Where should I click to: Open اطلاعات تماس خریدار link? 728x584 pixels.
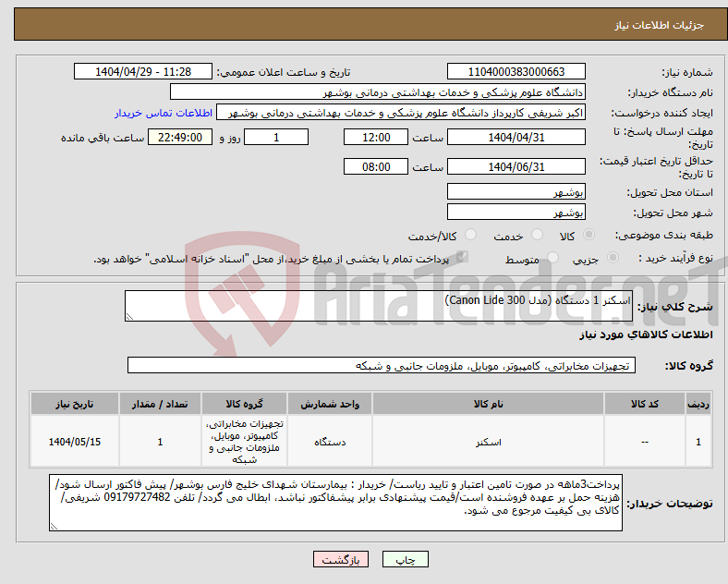point(164,113)
